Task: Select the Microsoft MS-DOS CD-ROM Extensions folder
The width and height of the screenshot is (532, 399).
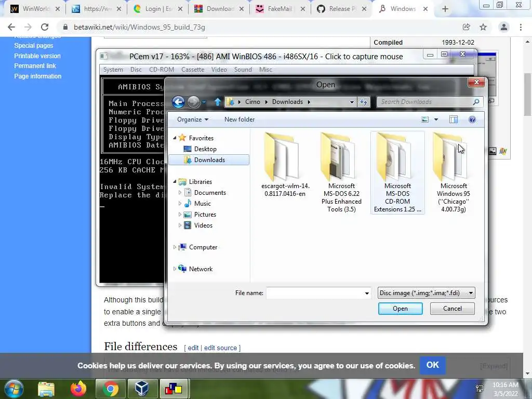Action: 397,172
